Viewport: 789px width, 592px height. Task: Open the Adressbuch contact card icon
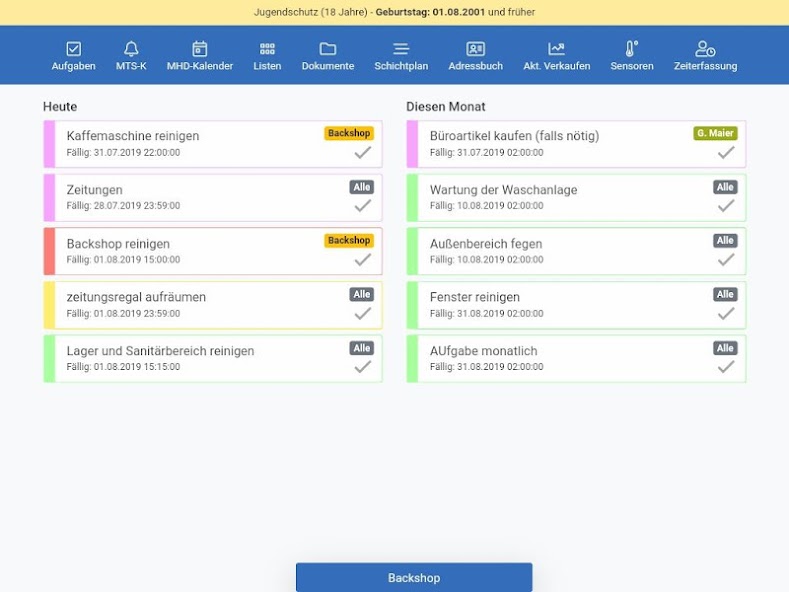476,49
